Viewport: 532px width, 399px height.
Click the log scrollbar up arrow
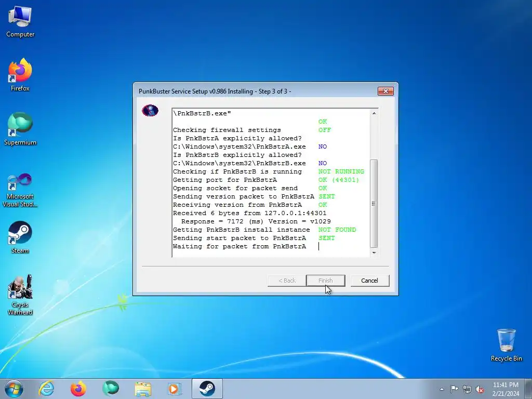374,113
